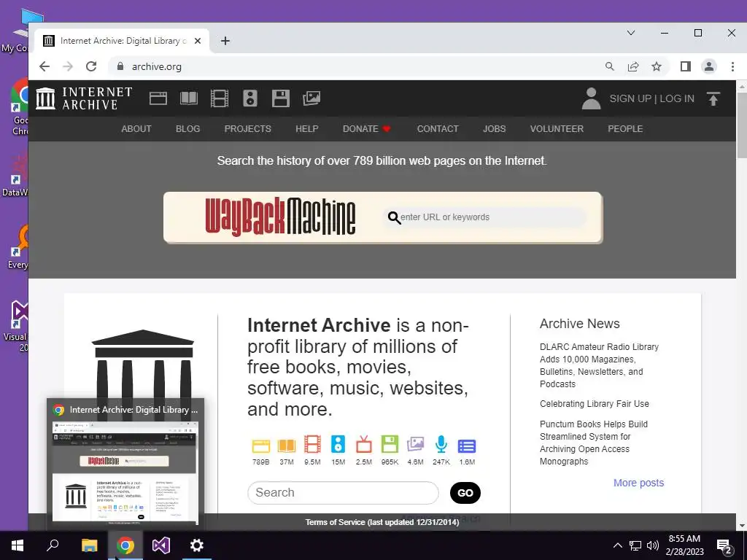Click the 1.6M collections list icon
Image resolution: width=747 pixels, height=560 pixels.
point(467,446)
